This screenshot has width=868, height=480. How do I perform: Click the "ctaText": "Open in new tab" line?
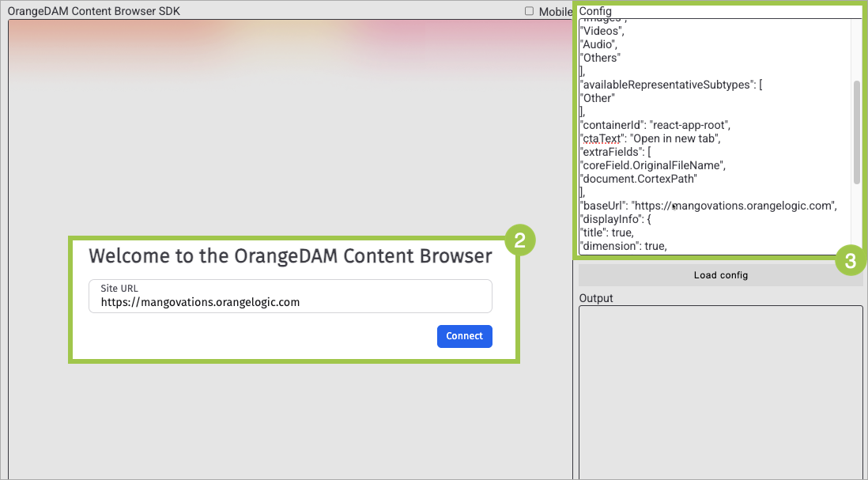(650, 138)
